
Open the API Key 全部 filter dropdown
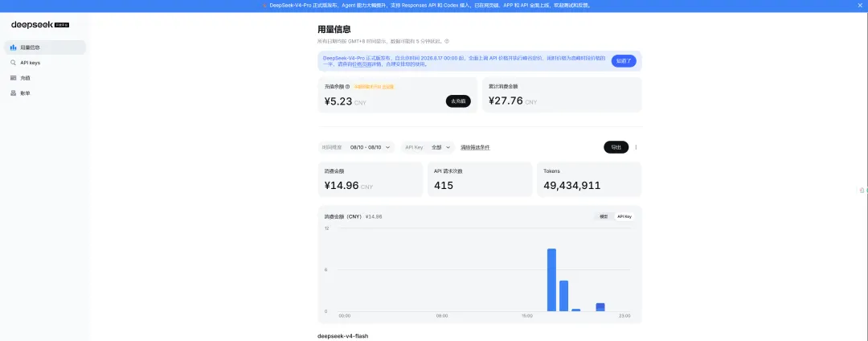(428, 147)
